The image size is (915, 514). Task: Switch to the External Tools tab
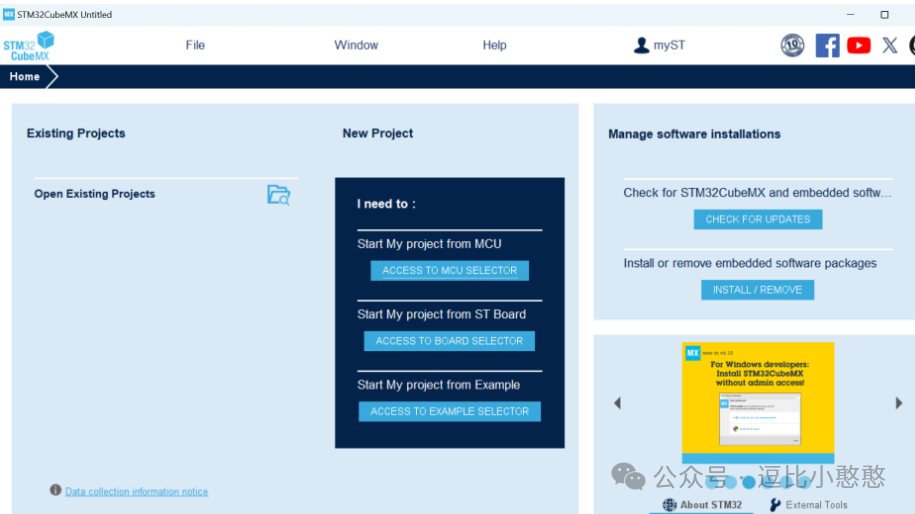808,505
